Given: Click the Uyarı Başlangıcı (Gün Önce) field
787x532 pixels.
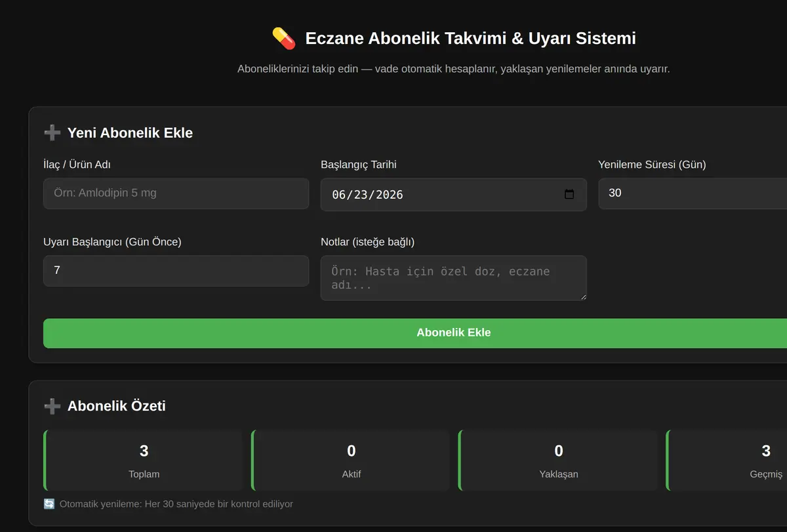Looking at the screenshot, I should click(x=176, y=271).
